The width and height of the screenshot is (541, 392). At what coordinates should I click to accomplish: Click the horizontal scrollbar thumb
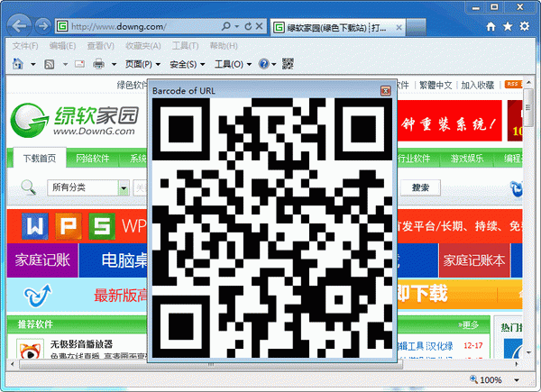click(211, 364)
